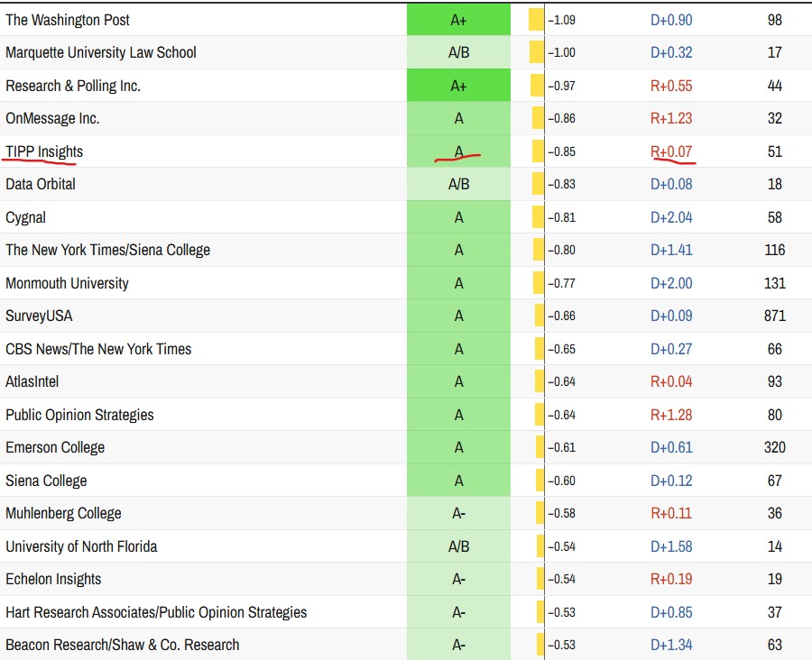The image size is (812, 660).
Task: Select AtlasIntel pollster name
Action: (32, 381)
